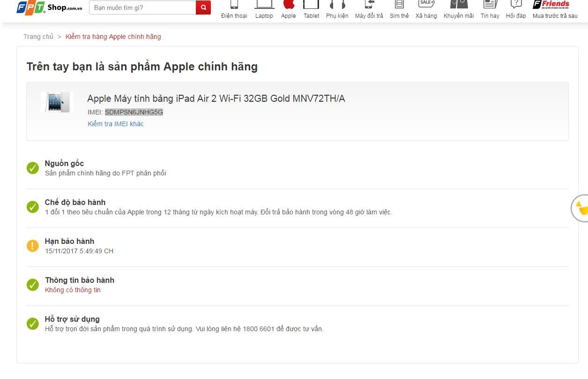Go to Tin hay menu label
The width and height of the screenshot is (588, 379).
click(490, 16)
